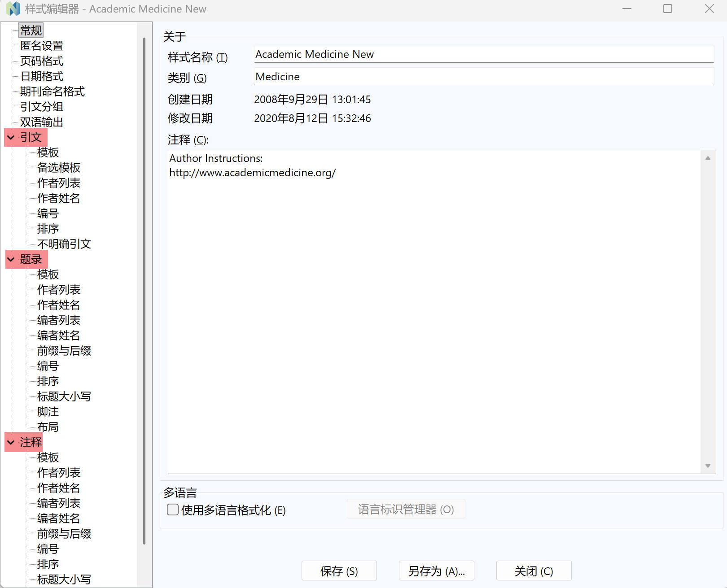Image resolution: width=727 pixels, height=588 pixels.
Task: Click the 保存 (S) button
Action: click(339, 571)
